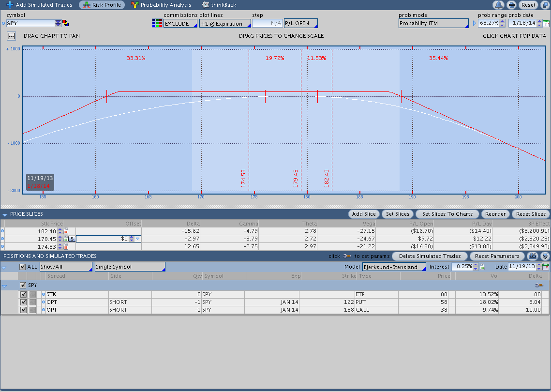This screenshot has width=551, height=392.
Task: Click the Set Slices button
Action: tap(398, 214)
